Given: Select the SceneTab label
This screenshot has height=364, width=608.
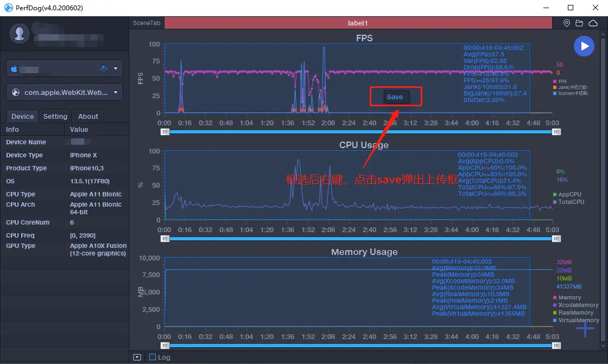Looking at the screenshot, I should pos(147,23).
